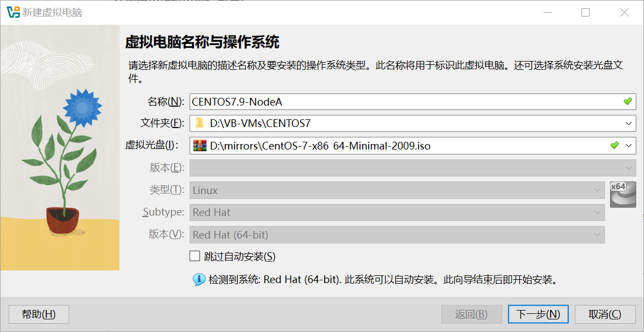
Task: Click the 文件夹(F) label
Action: pos(163,123)
